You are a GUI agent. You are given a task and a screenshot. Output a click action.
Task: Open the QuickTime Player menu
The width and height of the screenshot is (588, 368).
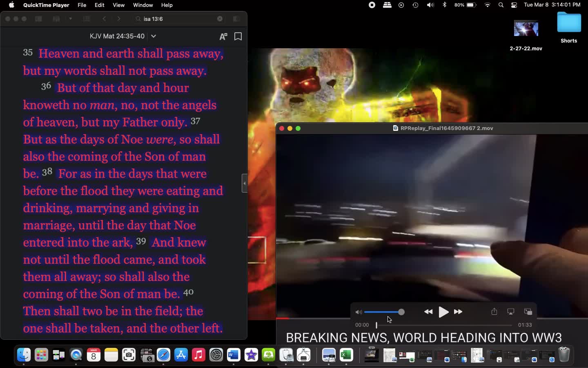point(46,5)
